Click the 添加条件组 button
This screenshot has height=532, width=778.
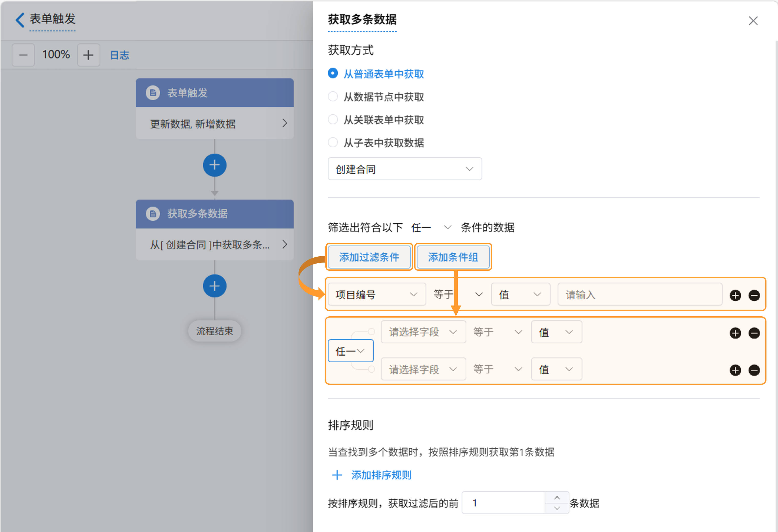click(453, 257)
